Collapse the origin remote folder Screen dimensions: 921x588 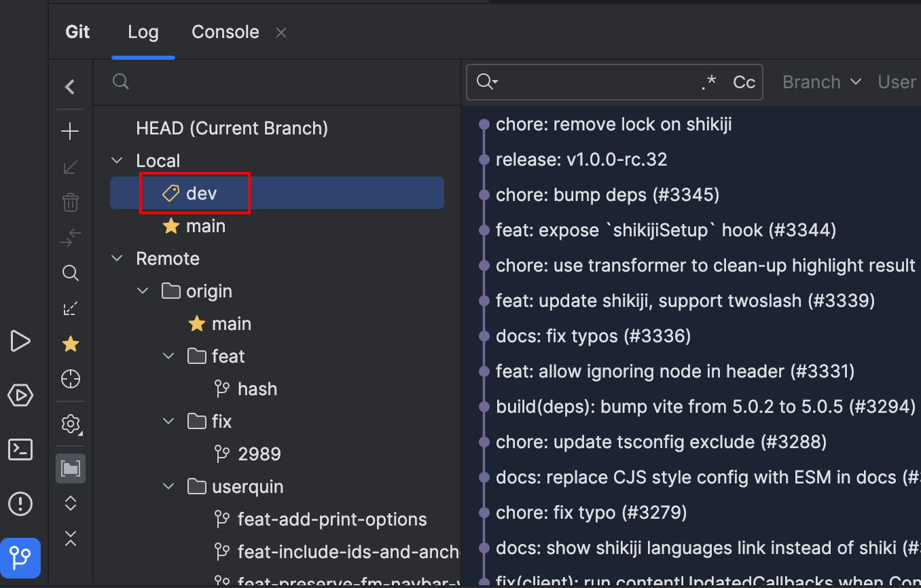(143, 291)
